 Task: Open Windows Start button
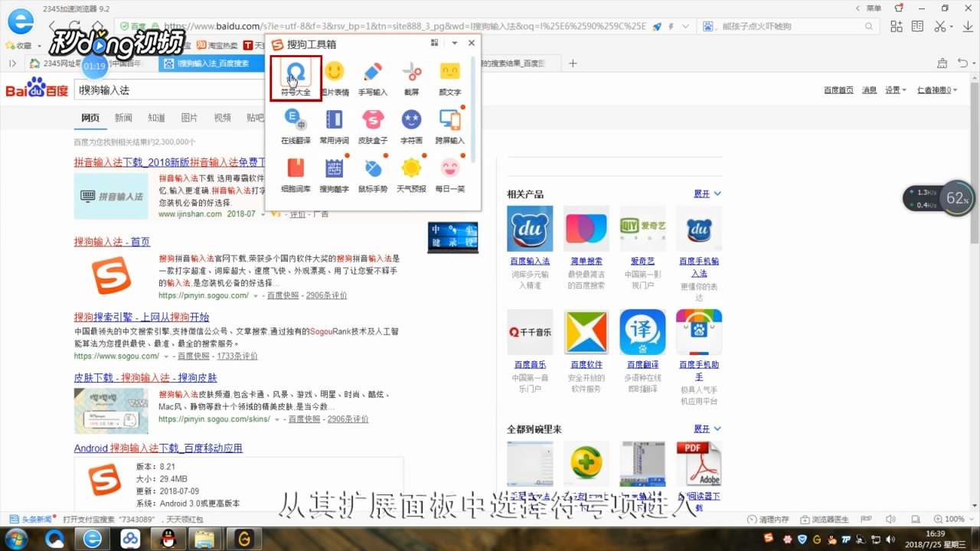(15, 539)
